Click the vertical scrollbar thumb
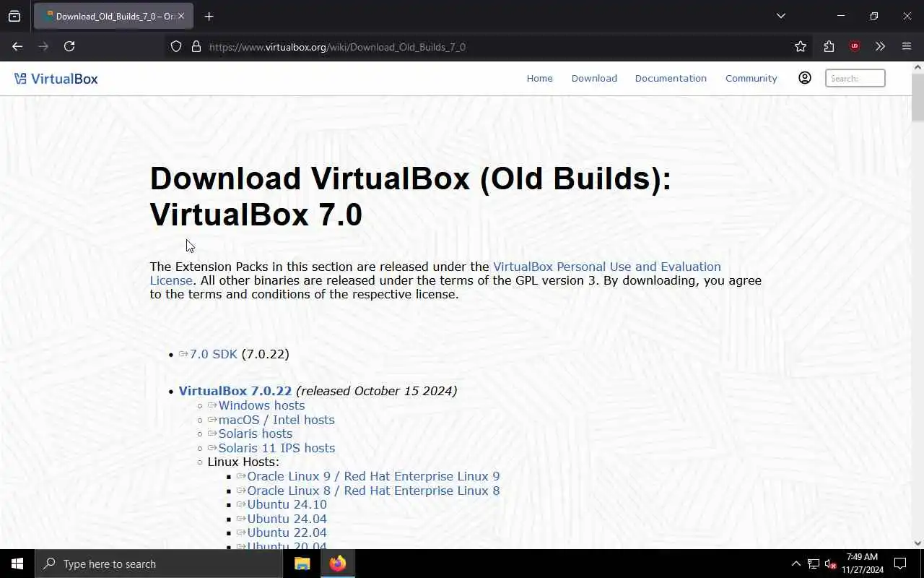Viewport: 924px width, 578px height. click(x=918, y=98)
